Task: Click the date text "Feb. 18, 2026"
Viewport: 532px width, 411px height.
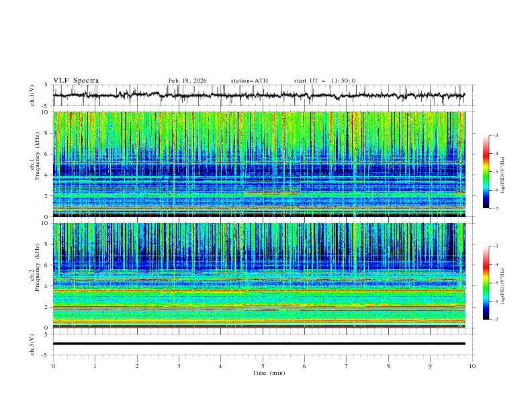Action: coord(187,81)
